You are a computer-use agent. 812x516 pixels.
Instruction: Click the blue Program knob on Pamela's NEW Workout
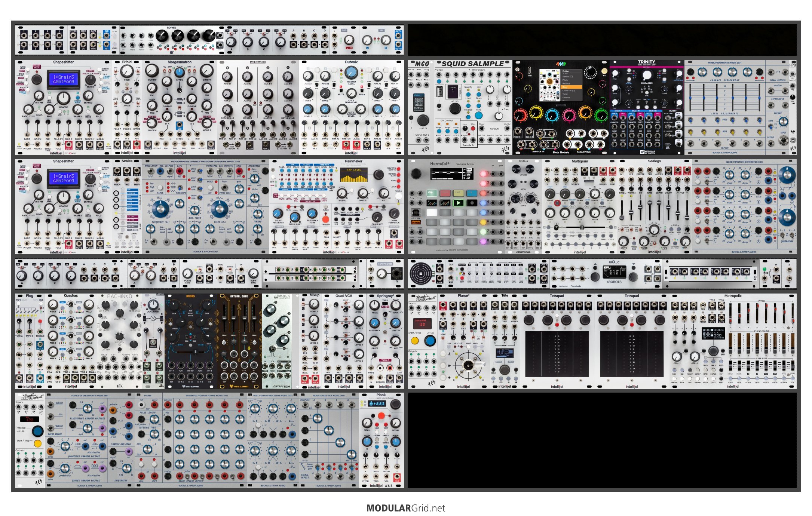coord(37,431)
